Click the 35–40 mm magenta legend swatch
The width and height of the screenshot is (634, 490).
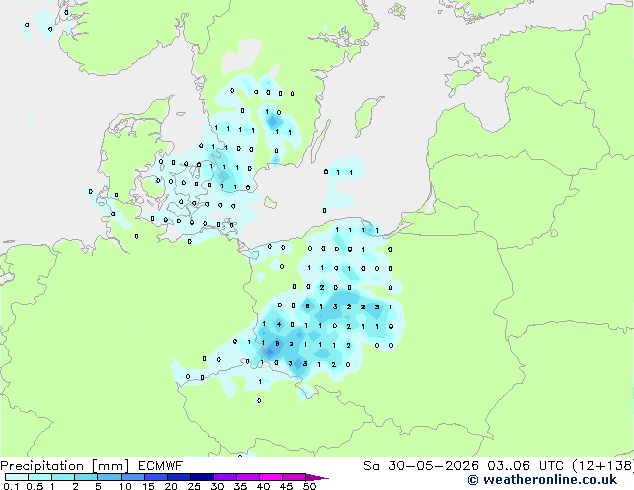coord(247,477)
